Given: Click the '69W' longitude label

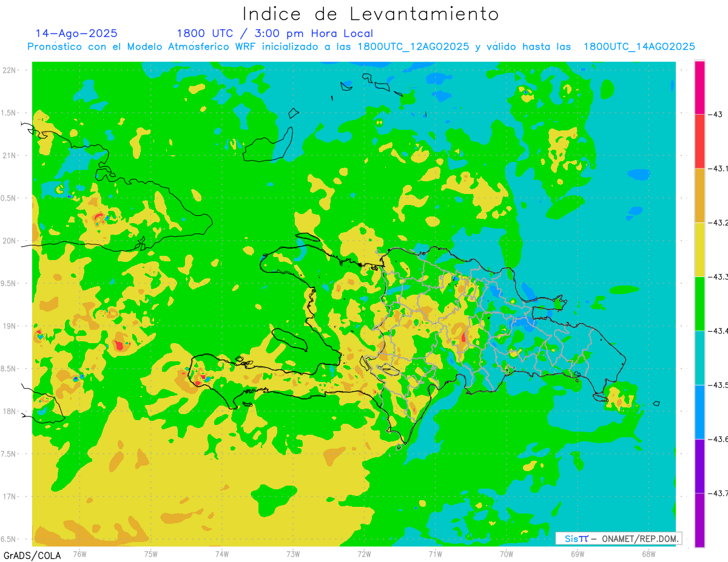Looking at the screenshot, I should pos(578,554).
